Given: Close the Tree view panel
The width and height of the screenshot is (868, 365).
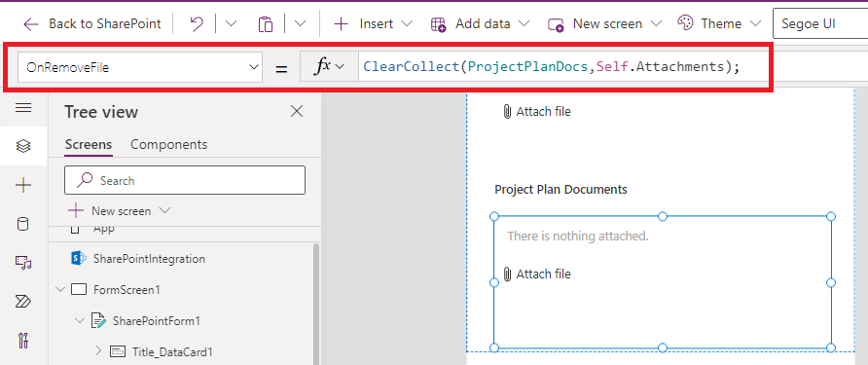Looking at the screenshot, I should (297, 111).
